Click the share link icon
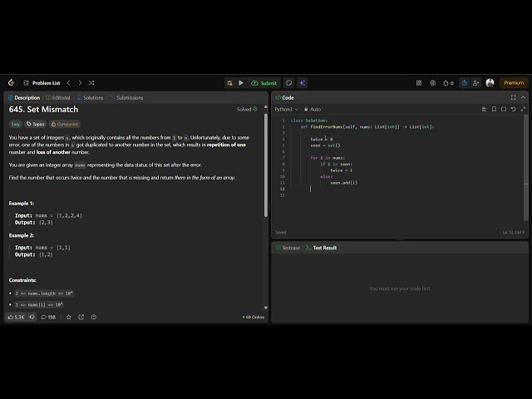 pos(81,318)
